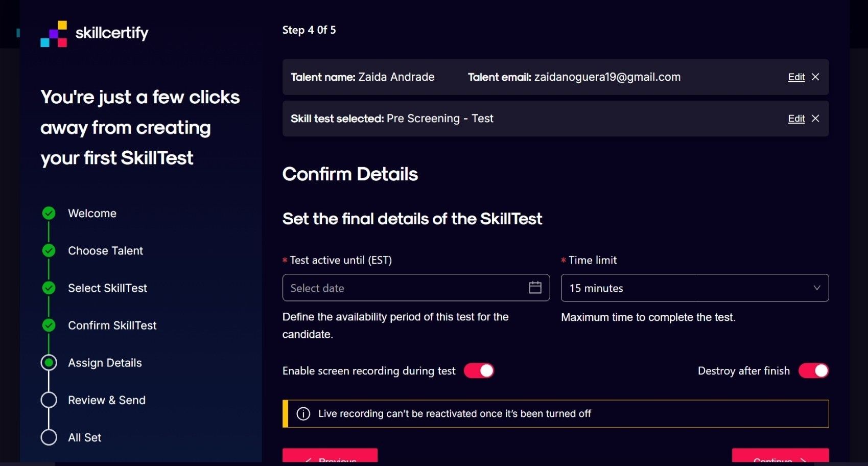Remove selected skill test with X icon
The width and height of the screenshot is (868, 466).
(x=815, y=119)
